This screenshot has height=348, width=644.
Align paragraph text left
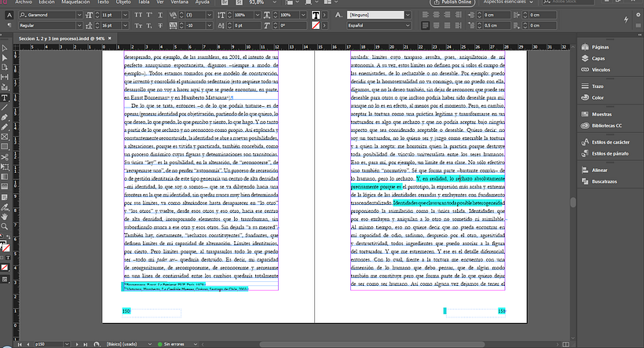coord(425,15)
